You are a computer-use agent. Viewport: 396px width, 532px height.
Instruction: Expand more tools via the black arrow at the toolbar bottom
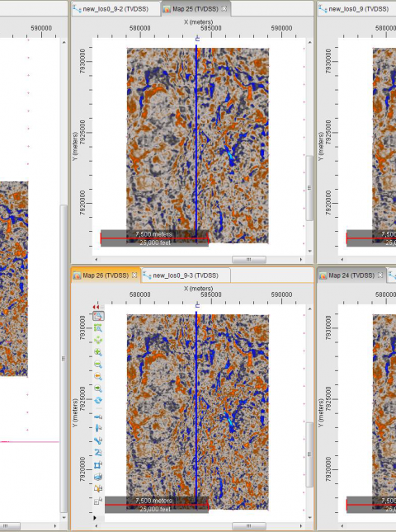pyautogui.click(x=95, y=518)
